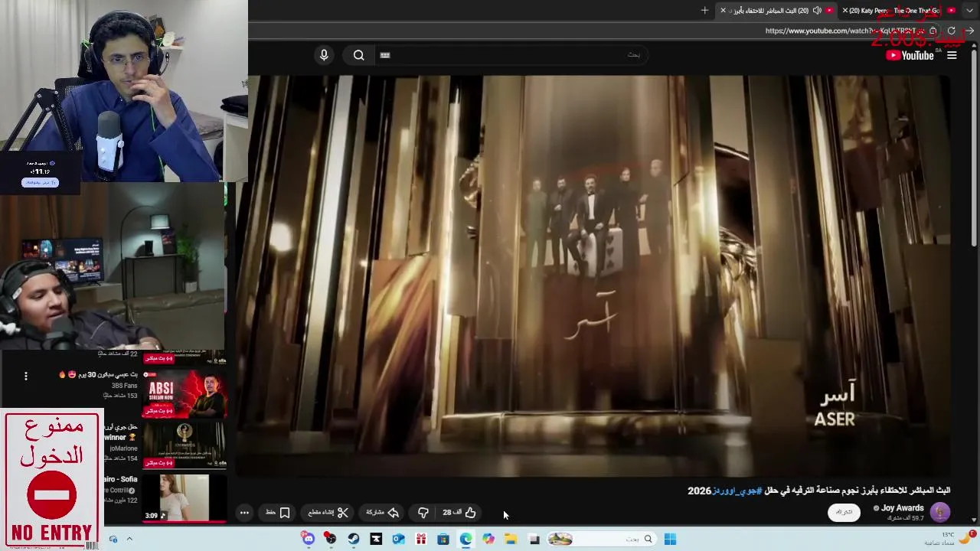Image resolution: width=980 pixels, height=551 pixels.
Task: Open File Explorer from the taskbar
Action: 511,540
